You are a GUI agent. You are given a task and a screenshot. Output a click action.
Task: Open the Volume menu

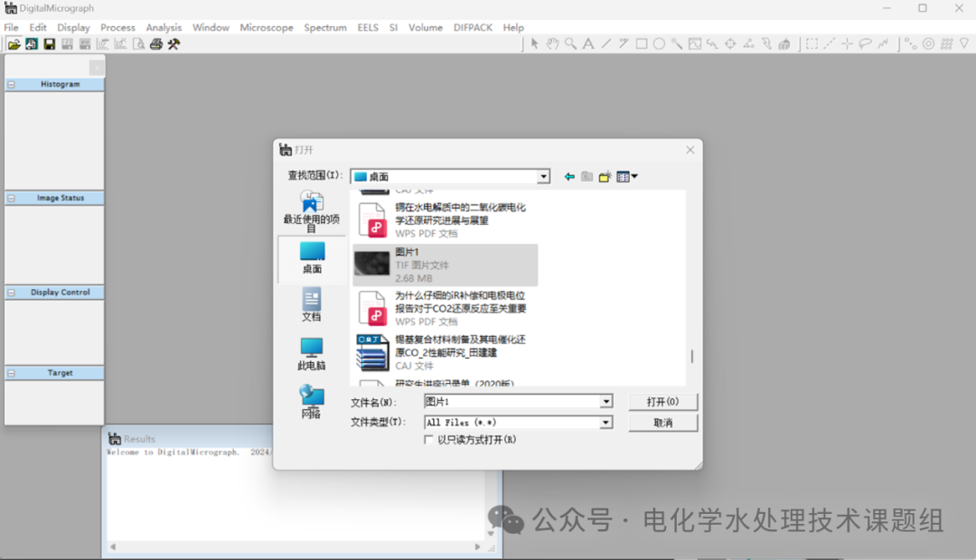point(425,27)
